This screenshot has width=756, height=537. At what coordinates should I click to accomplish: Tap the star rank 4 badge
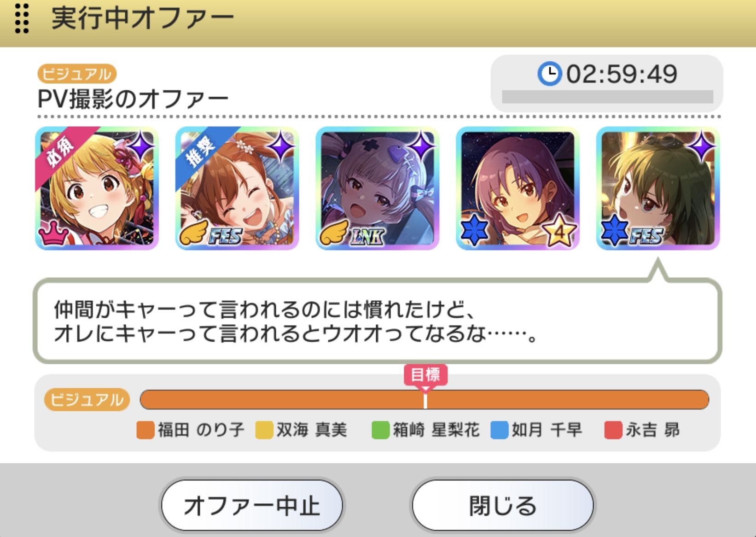tap(559, 230)
